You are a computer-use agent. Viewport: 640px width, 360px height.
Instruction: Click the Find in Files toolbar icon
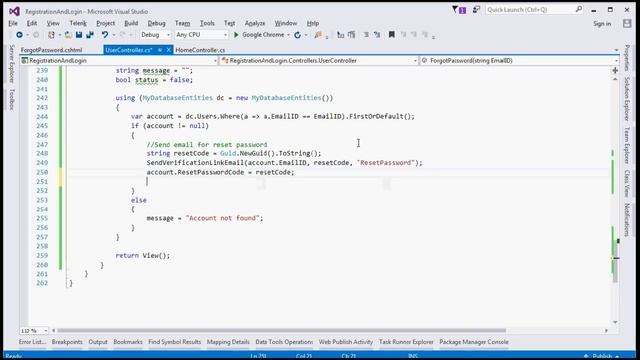click(x=318, y=35)
